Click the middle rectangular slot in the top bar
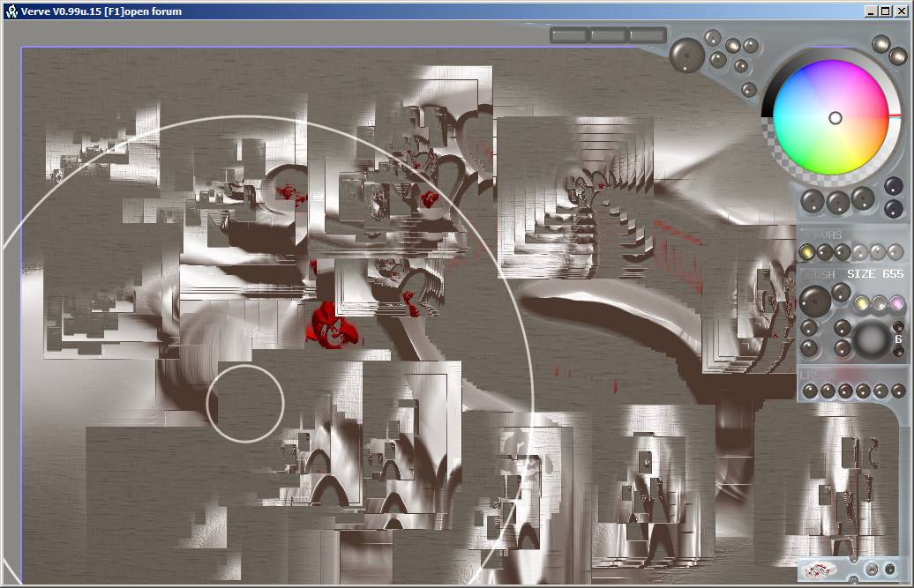Image resolution: width=914 pixels, height=588 pixels. [x=607, y=35]
